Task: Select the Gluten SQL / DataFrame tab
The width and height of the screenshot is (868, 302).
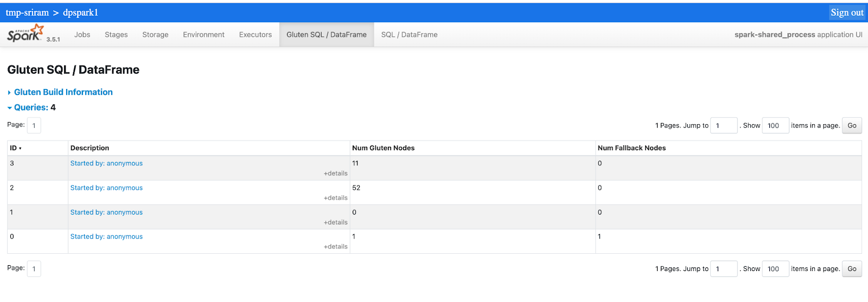Action: pos(327,35)
